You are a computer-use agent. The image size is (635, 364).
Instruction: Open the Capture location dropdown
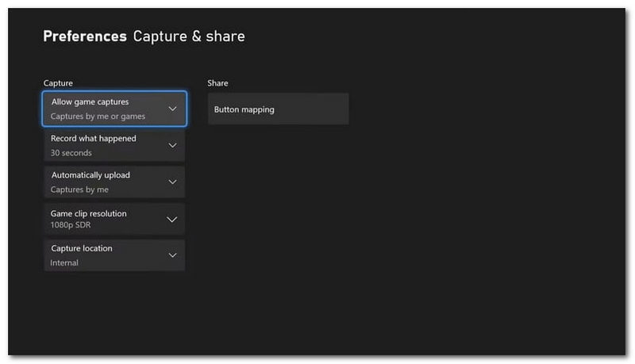[114, 255]
